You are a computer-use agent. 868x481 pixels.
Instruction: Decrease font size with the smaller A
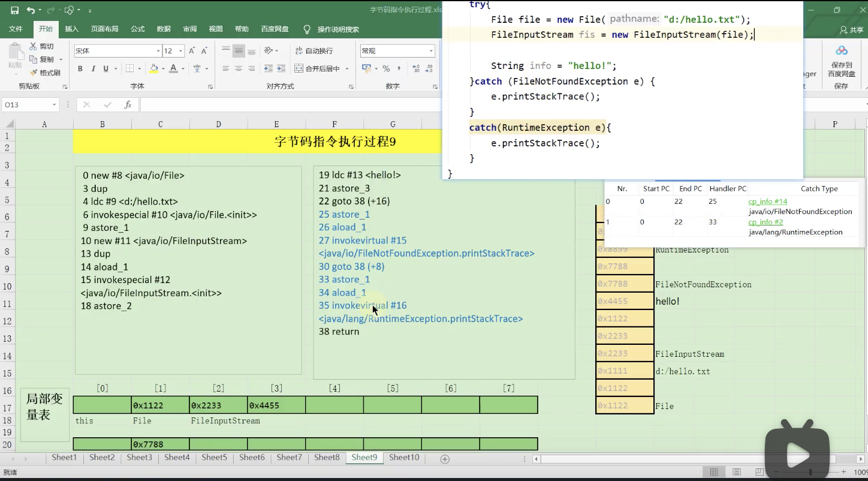click(204, 51)
